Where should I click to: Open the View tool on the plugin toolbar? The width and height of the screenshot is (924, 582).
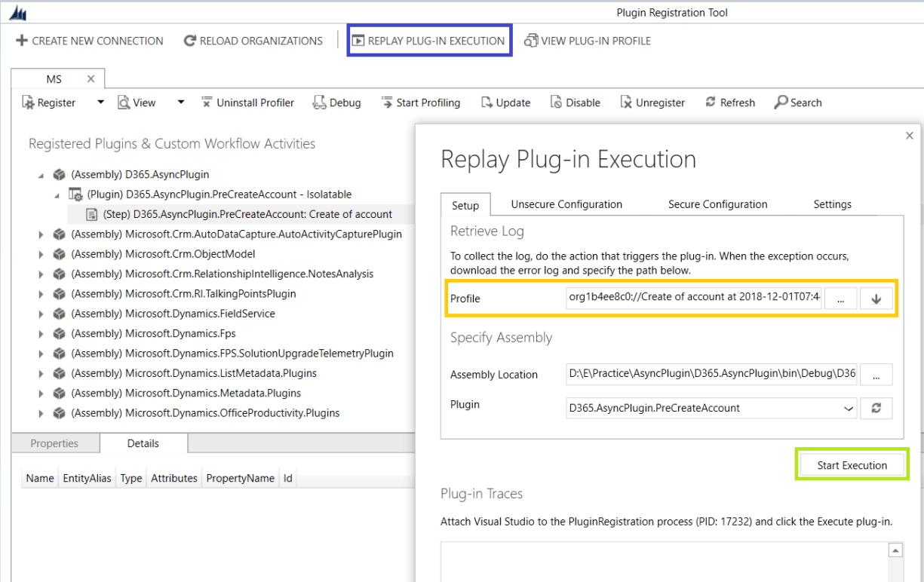(137, 102)
